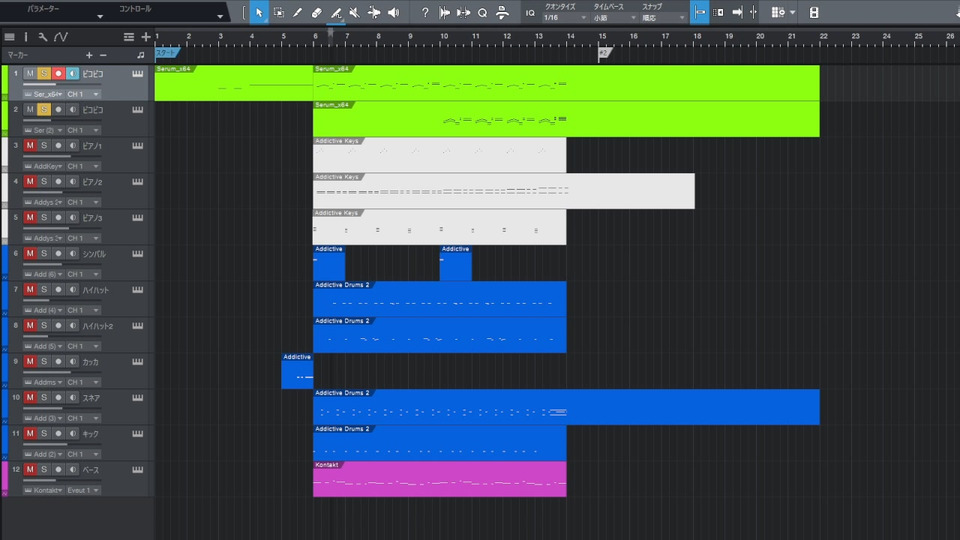Select the ハイハット2 track name
Image resolution: width=960 pixels, height=540 pixels.
[98, 326]
